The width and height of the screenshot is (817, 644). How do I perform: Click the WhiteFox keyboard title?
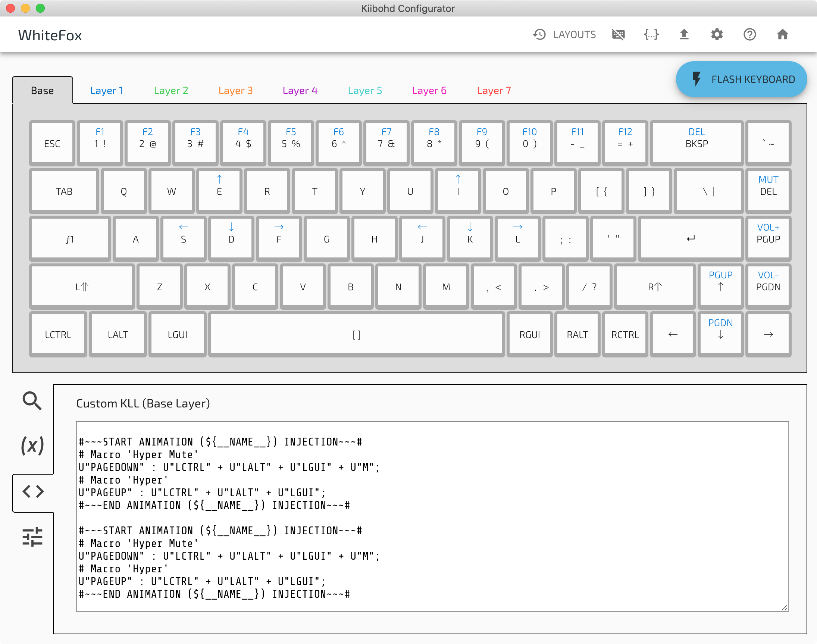(x=50, y=35)
